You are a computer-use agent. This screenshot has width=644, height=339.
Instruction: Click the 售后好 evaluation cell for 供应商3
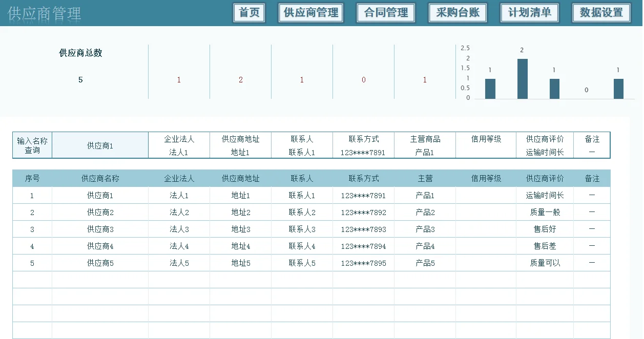(x=545, y=229)
